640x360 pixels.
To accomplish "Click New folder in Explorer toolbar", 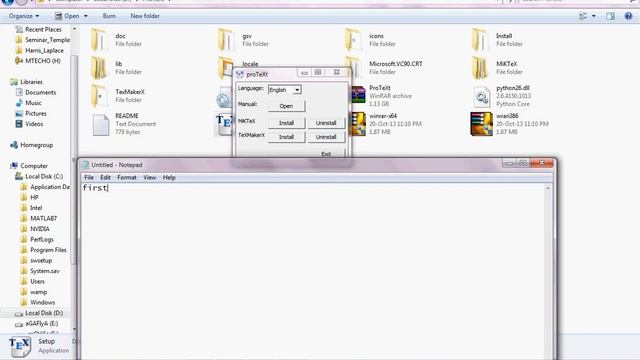I will tap(145, 16).
